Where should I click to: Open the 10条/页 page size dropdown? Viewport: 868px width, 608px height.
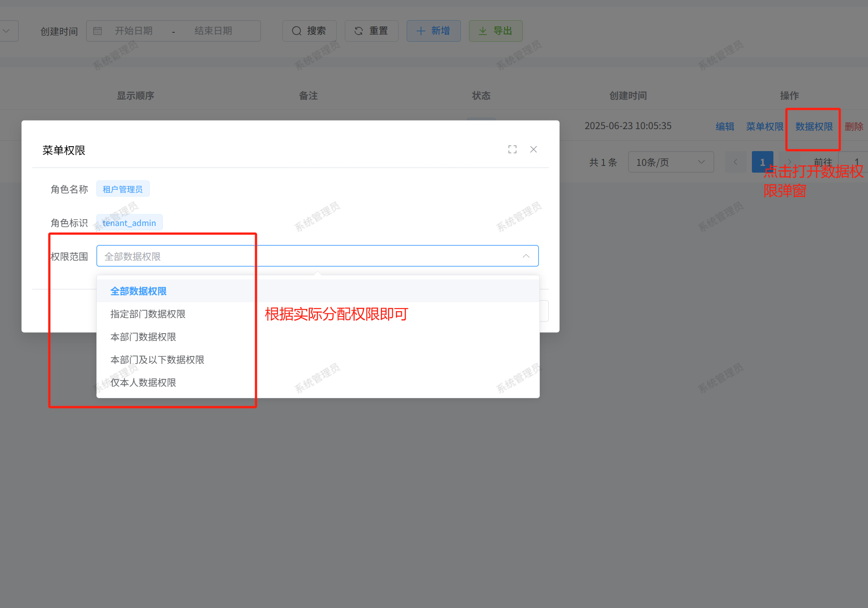coord(670,162)
